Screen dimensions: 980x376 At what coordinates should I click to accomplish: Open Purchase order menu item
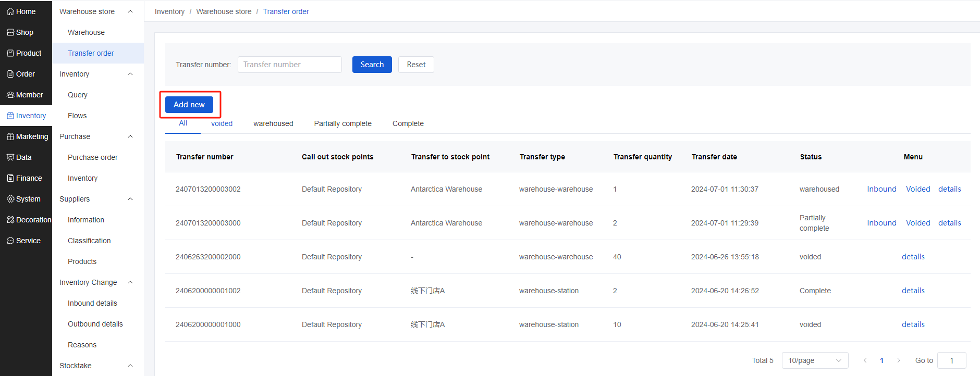(x=98, y=157)
